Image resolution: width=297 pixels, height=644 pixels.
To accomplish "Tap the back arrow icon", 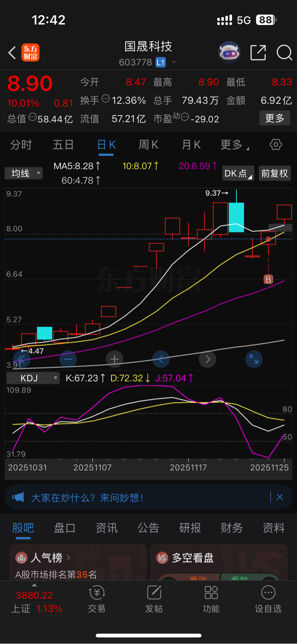I will [12, 53].
